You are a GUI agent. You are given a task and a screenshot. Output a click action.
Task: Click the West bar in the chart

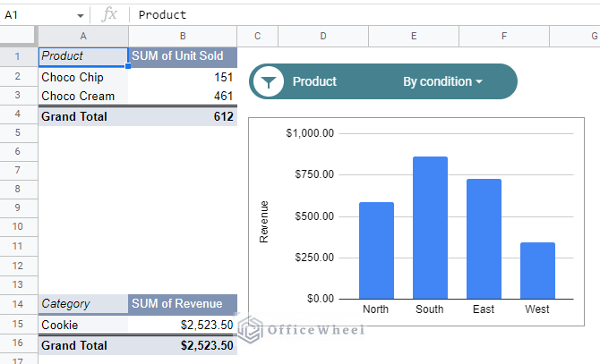(x=537, y=270)
